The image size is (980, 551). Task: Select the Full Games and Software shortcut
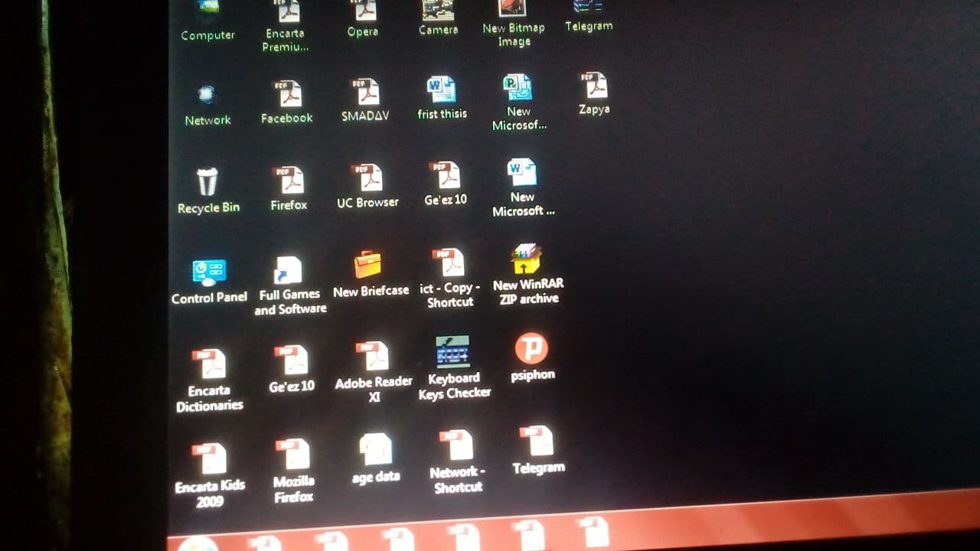click(290, 286)
